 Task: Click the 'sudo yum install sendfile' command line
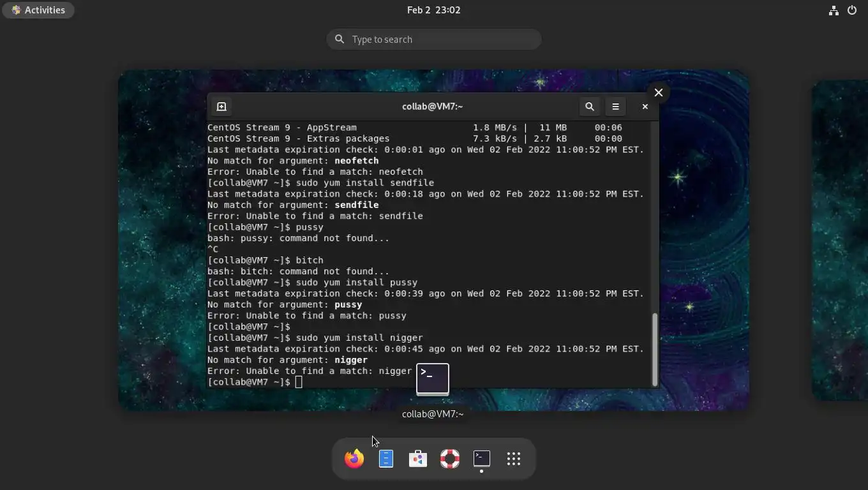pyautogui.click(x=320, y=183)
